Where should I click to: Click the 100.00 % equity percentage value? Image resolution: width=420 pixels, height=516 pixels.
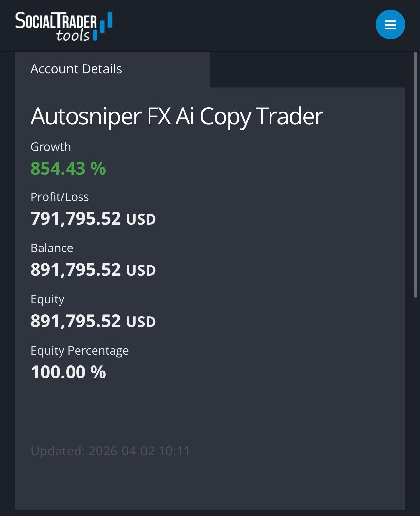pos(68,372)
